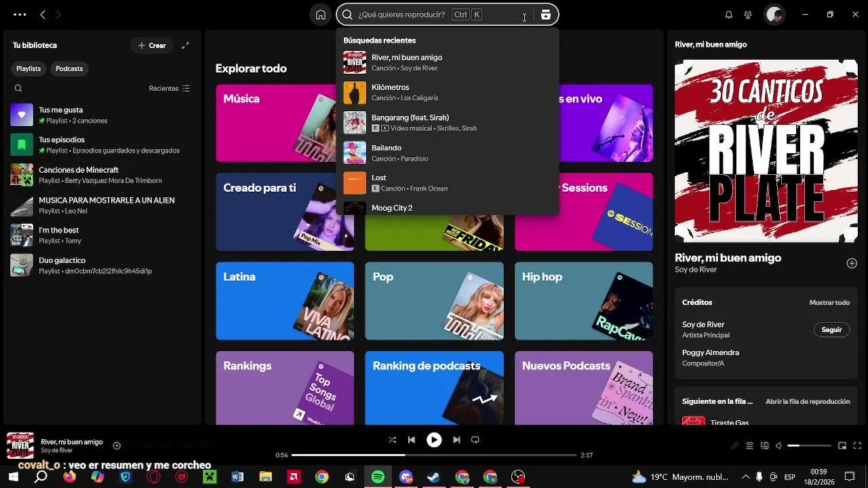The image size is (868, 488).
Task: Open Tus episodios in the library
Action: 102,145
